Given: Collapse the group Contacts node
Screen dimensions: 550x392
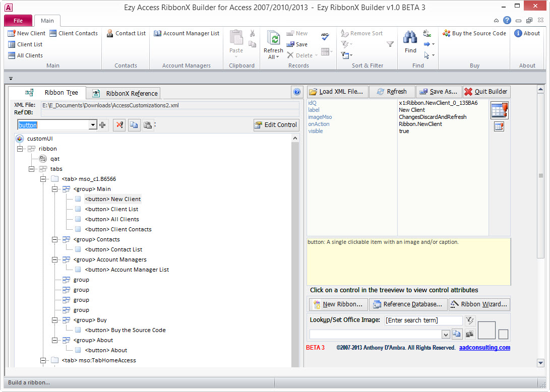Looking at the screenshot, I should [x=55, y=239].
